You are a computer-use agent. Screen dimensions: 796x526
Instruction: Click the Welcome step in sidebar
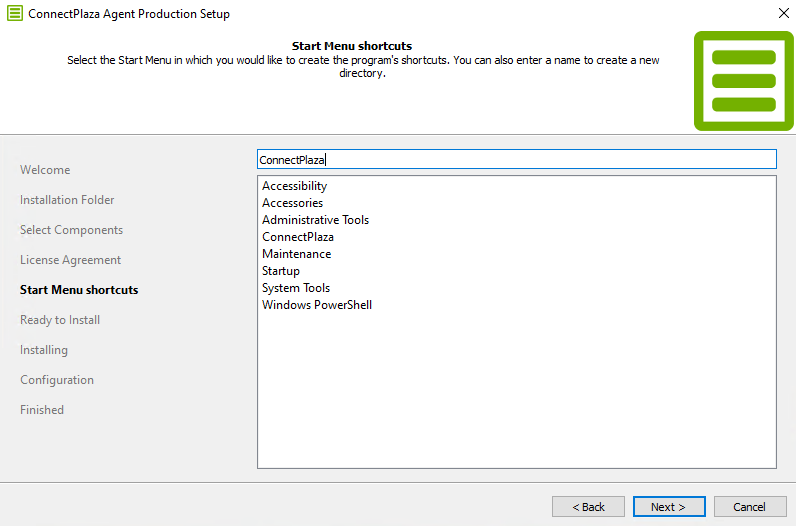tap(45, 170)
